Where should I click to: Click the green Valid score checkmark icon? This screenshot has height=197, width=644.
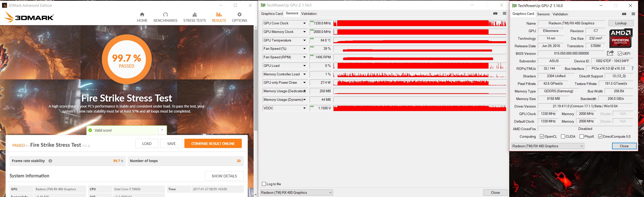tap(90, 130)
